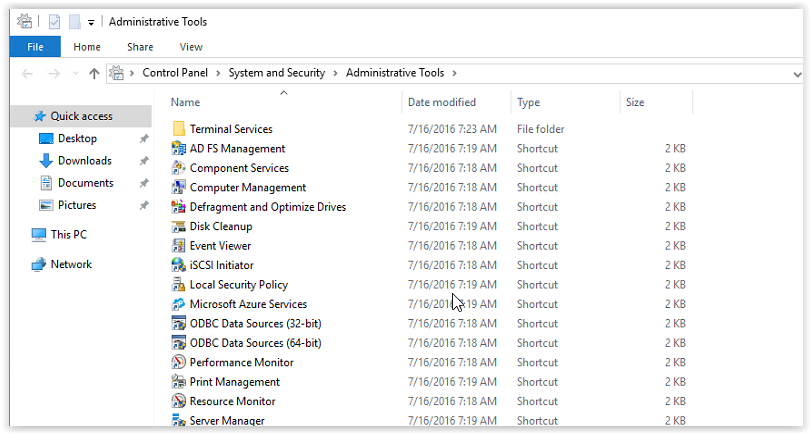
Task: Click the Terminal Services folder icon
Action: (178, 129)
